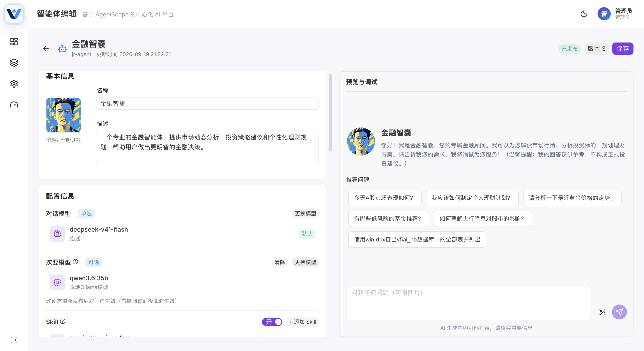The image size is (644, 351).
Task: Ask 有哪些低风险的基金推荐?
Action: 389,219
